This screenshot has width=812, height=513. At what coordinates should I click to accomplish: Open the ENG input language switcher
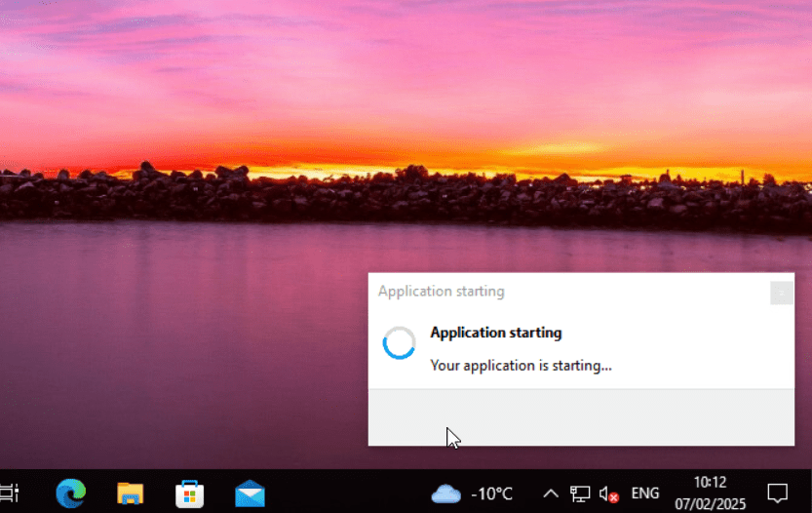(645, 493)
